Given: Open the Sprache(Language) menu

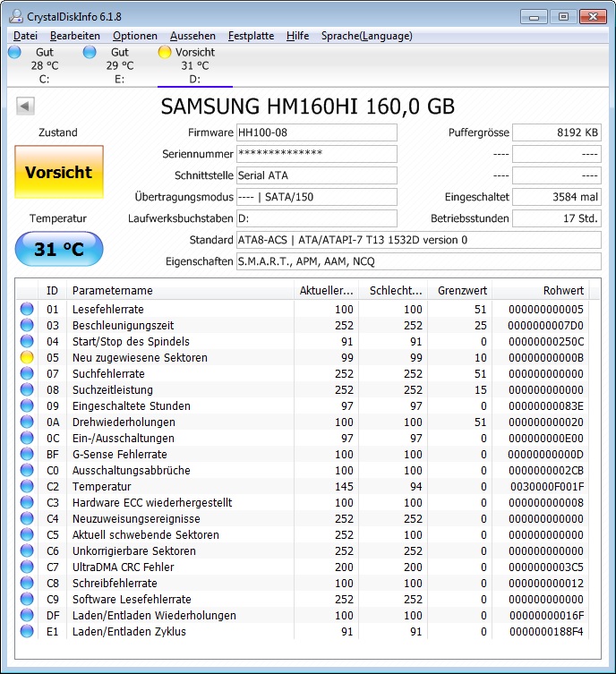Looking at the screenshot, I should tap(367, 36).
